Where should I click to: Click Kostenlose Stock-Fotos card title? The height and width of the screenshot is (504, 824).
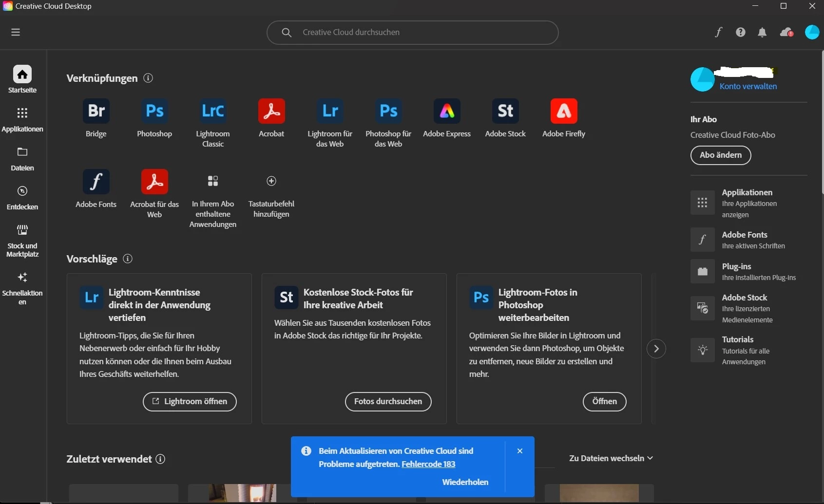358,299
